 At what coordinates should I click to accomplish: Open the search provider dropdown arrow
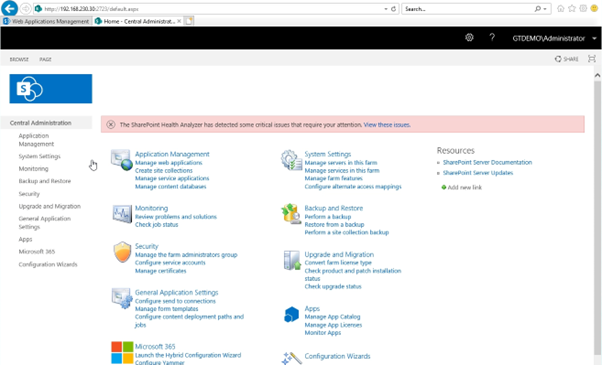(x=545, y=9)
